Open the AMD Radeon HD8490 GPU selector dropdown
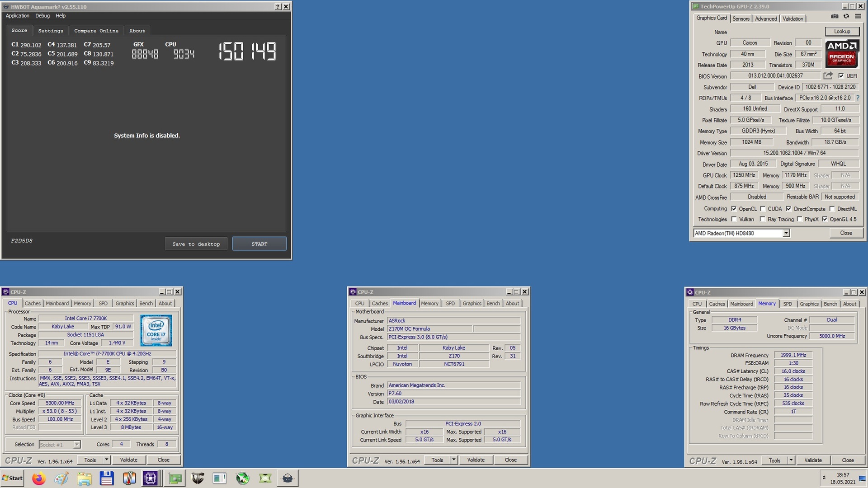This screenshot has width=868, height=488. tap(786, 233)
